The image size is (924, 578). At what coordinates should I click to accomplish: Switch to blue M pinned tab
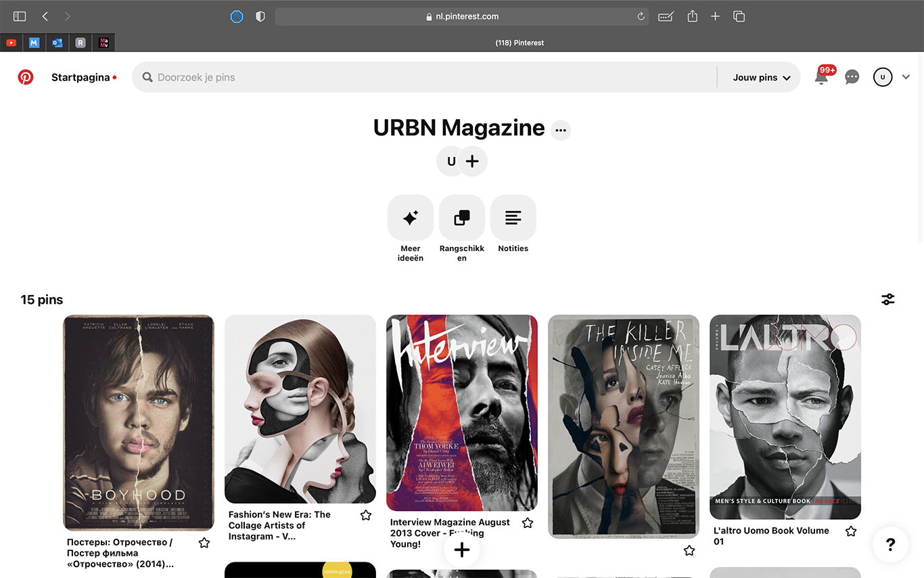(34, 43)
